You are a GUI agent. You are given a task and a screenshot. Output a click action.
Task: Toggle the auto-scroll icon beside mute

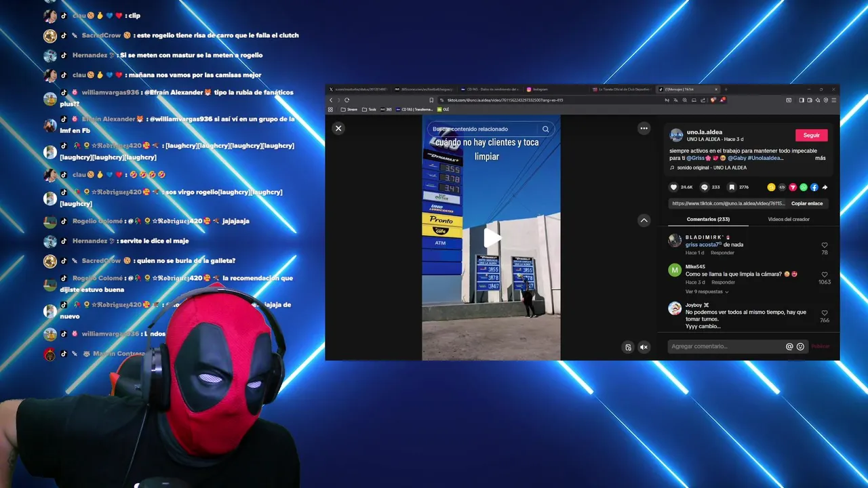click(628, 347)
